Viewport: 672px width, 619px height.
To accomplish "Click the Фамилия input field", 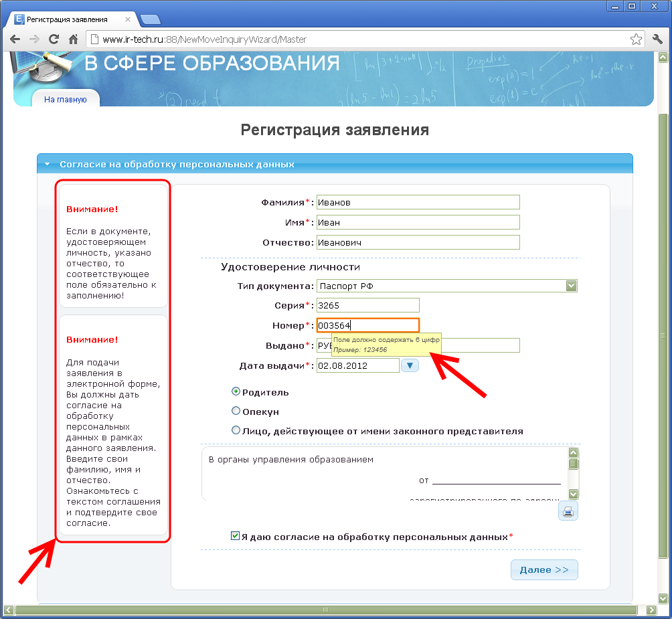I will click(x=418, y=202).
